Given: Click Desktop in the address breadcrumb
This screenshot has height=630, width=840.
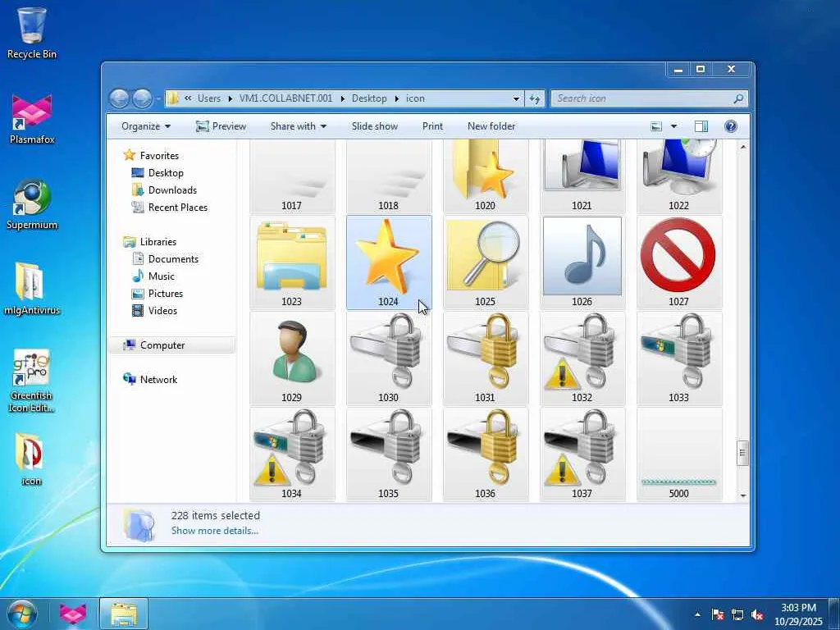Looking at the screenshot, I should [x=369, y=98].
